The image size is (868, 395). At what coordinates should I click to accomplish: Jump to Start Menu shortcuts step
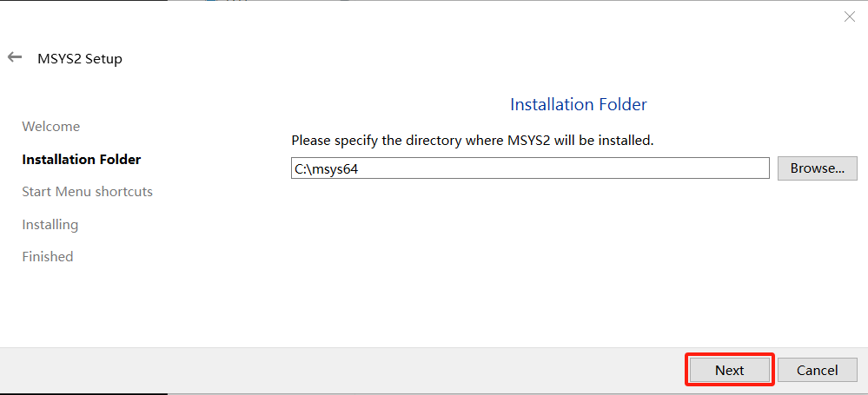pos(88,192)
